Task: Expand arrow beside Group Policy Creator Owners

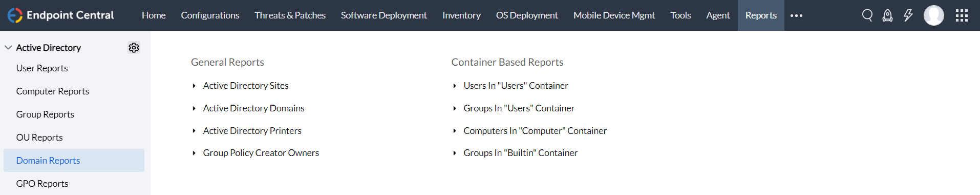Action: tap(194, 153)
